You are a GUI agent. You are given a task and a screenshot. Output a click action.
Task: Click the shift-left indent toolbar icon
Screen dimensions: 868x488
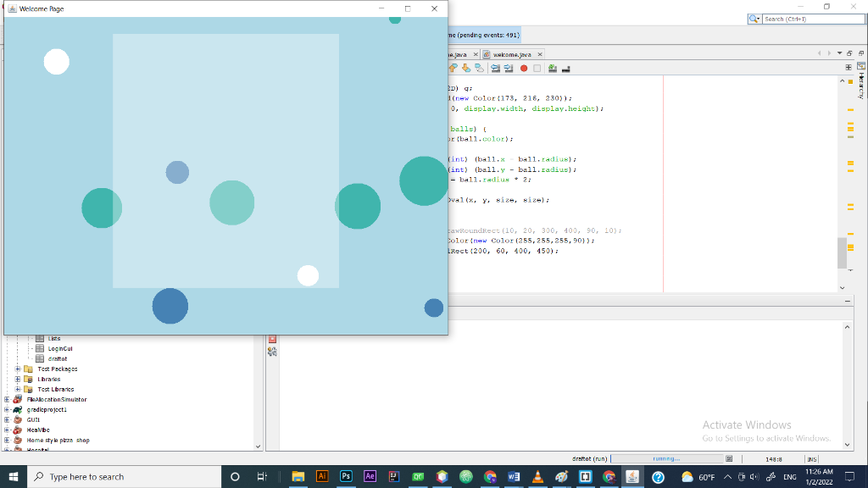click(494, 68)
